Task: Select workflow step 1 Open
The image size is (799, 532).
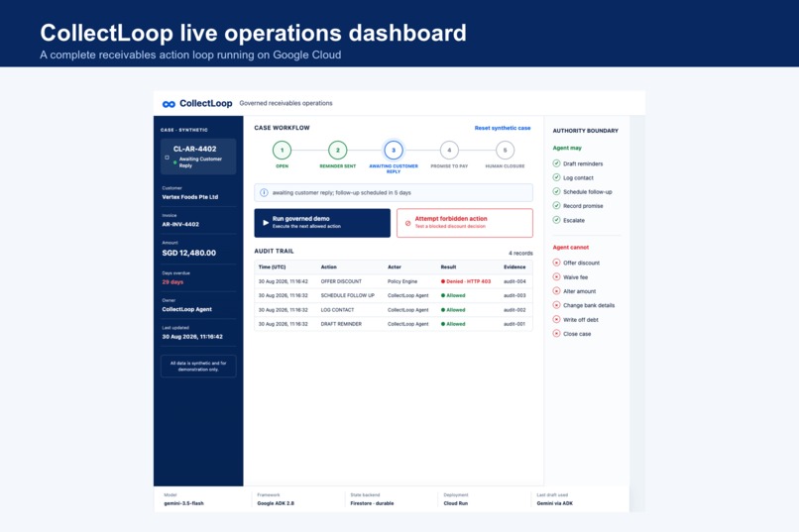Action: point(282,151)
